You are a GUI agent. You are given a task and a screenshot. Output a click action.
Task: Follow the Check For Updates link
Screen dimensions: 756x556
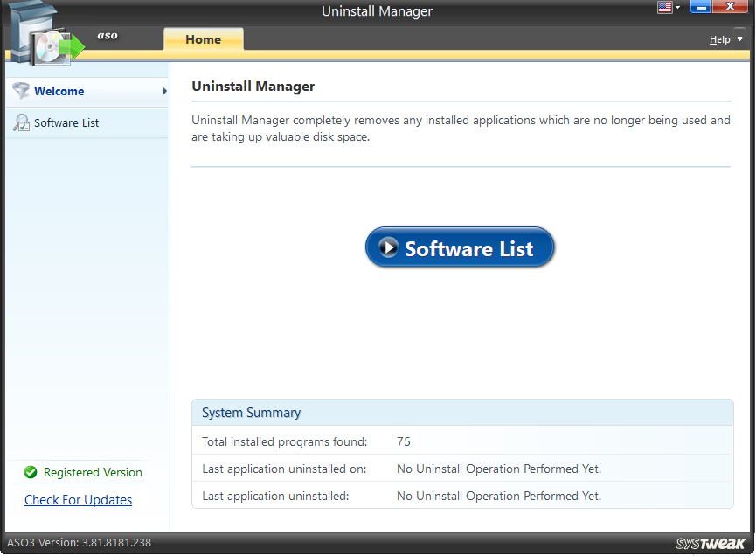tap(78, 499)
